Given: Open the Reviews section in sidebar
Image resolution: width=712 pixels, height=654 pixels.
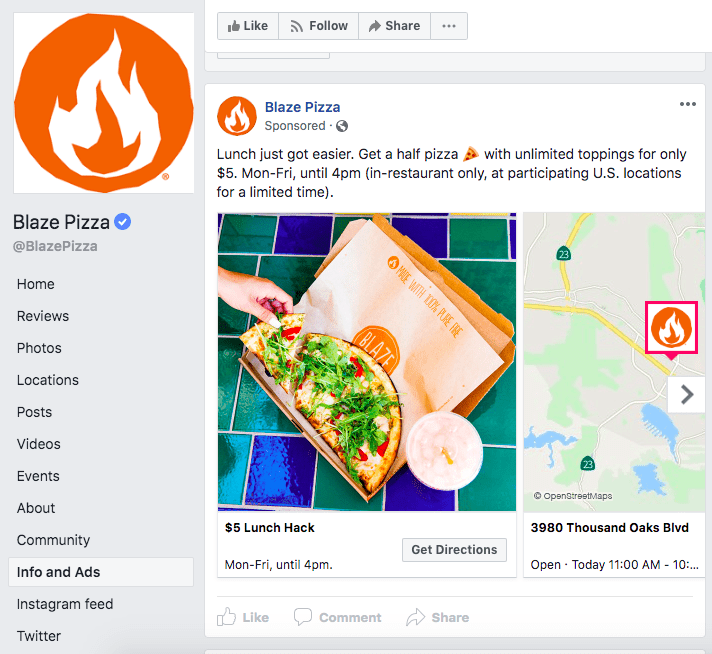Looking at the screenshot, I should coord(43,316).
